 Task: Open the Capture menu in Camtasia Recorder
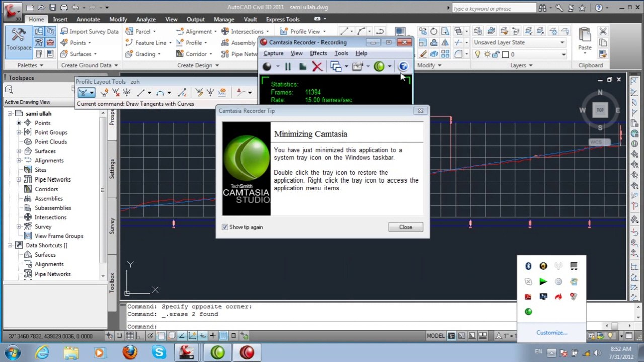click(273, 53)
